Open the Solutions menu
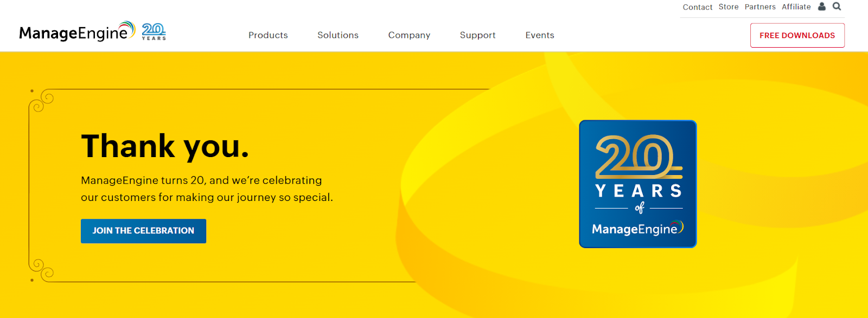 (338, 35)
